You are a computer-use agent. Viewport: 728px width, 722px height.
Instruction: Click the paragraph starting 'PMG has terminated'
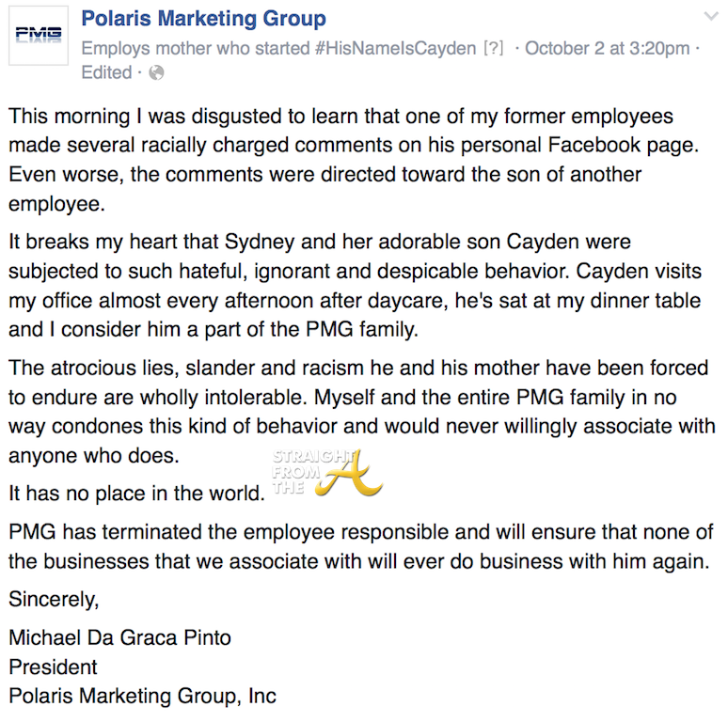357,546
